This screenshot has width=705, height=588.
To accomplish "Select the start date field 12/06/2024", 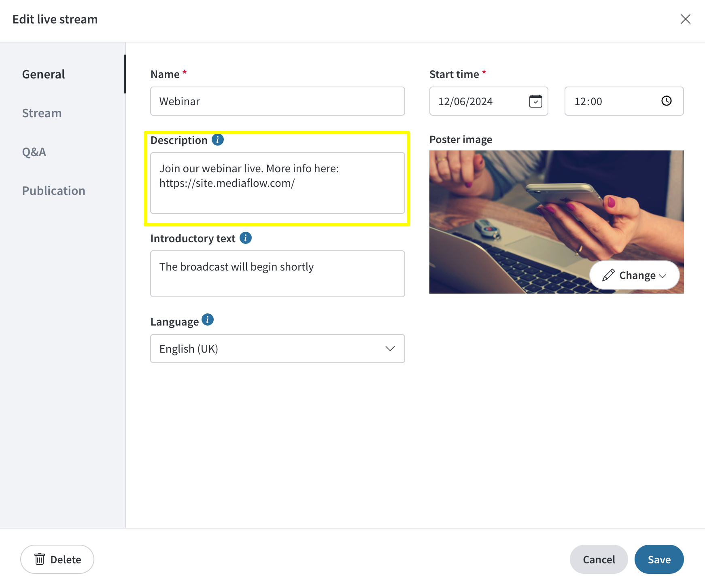I will tap(488, 101).
